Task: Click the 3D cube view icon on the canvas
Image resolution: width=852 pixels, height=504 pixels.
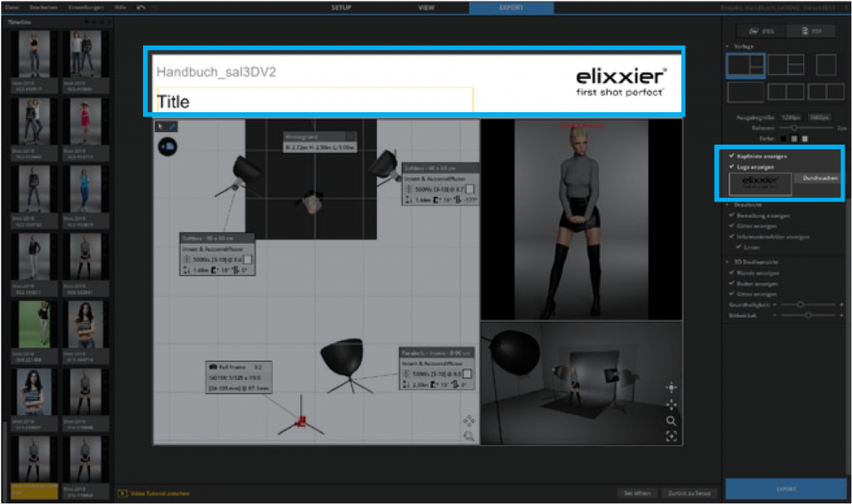Action: click(167, 147)
